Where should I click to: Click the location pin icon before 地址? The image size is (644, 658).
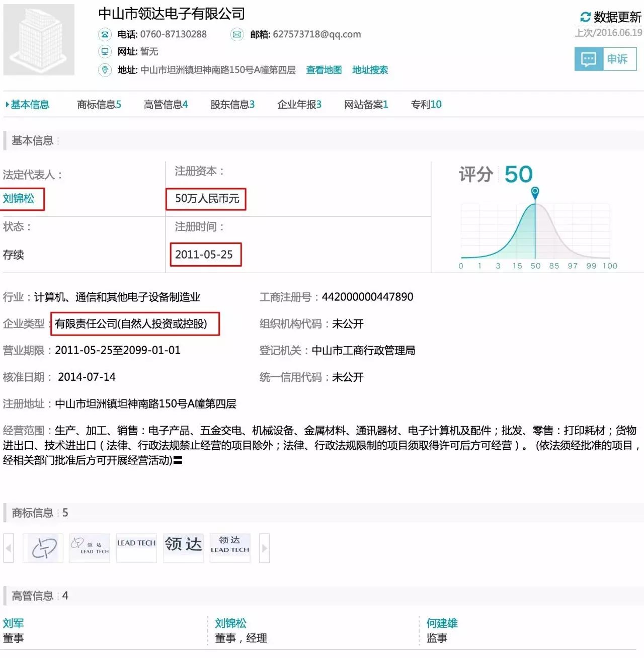click(104, 70)
